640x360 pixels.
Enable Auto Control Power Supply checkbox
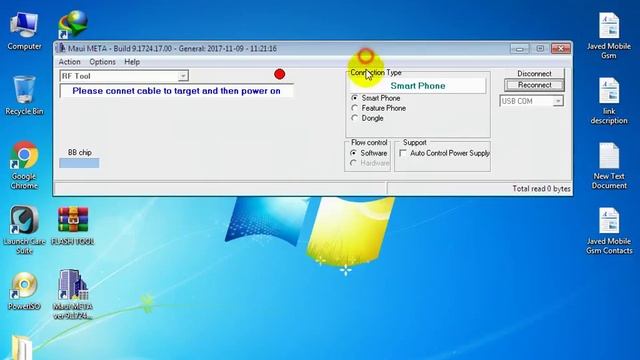403,153
